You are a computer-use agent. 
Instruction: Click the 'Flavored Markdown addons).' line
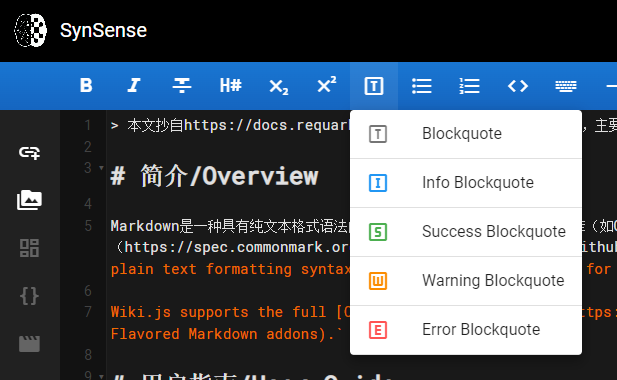pyautogui.click(x=226, y=334)
